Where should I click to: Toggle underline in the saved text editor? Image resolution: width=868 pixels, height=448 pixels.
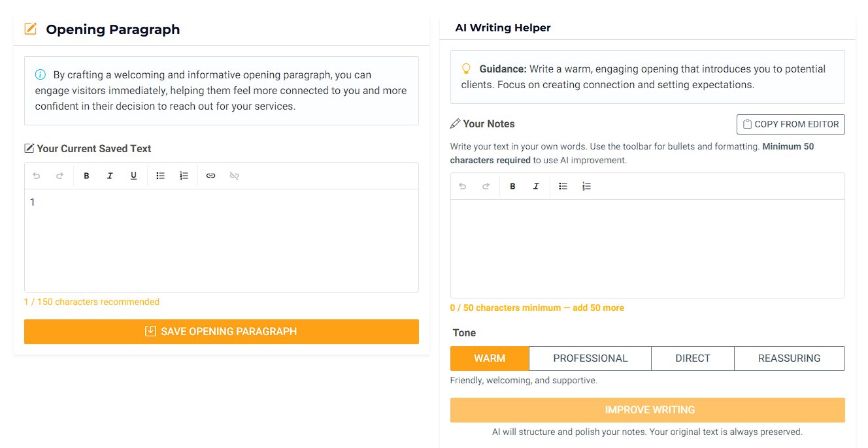133,176
